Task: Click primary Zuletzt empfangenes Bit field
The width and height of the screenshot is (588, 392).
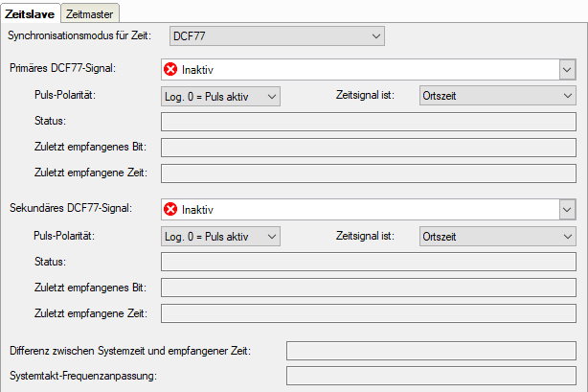Action: pyautogui.click(x=369, y=148)
